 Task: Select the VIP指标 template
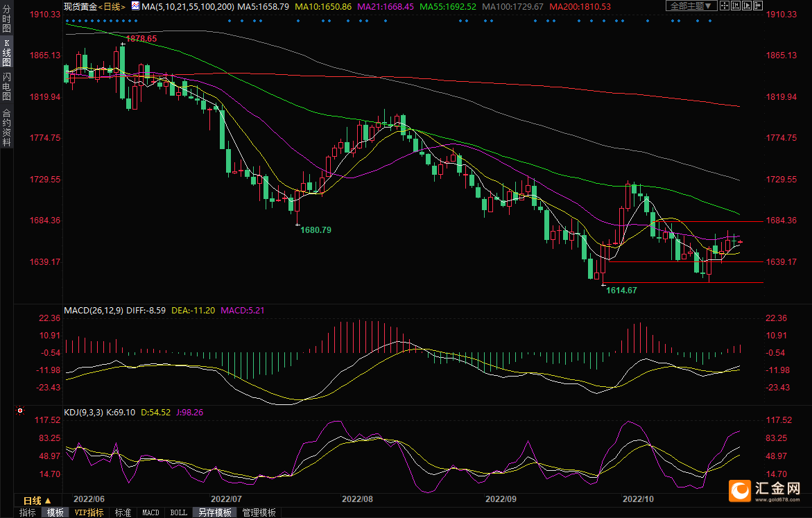(x=89, y=512)
